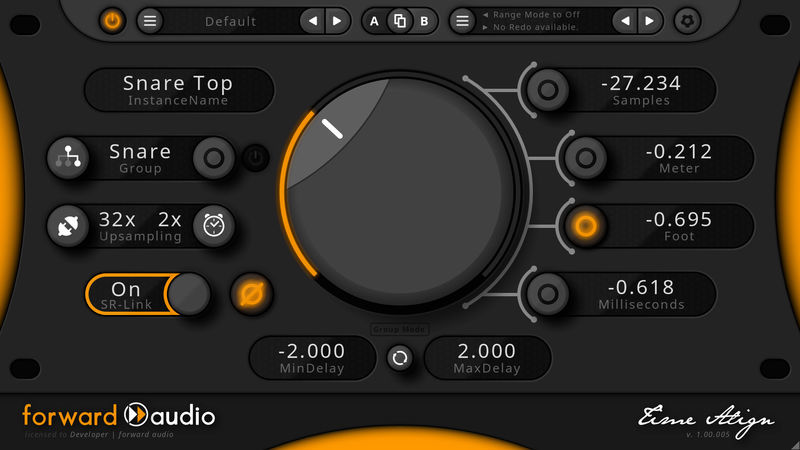Go to the previous preset arrow
This screenshot has height=450, width=800.
pos(313,21)
